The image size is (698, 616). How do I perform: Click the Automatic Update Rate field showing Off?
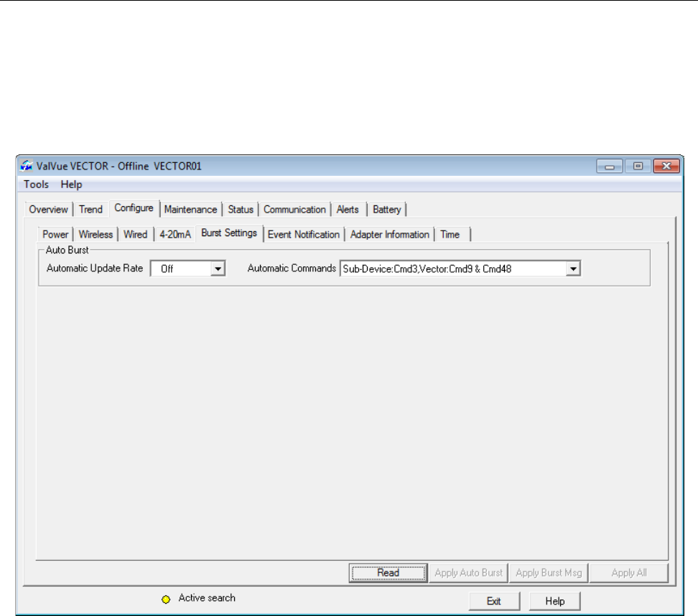point(188,269)
